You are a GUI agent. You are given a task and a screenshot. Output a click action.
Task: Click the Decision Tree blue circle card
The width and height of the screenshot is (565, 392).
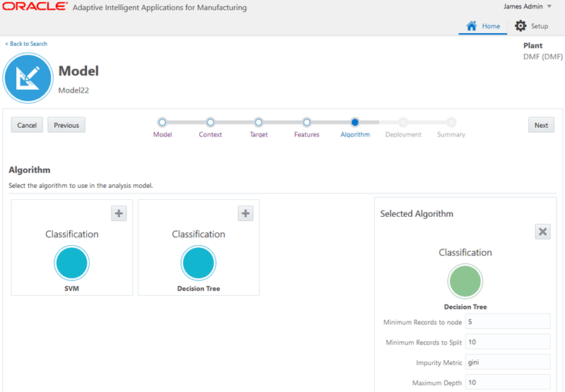coord(198,263)
